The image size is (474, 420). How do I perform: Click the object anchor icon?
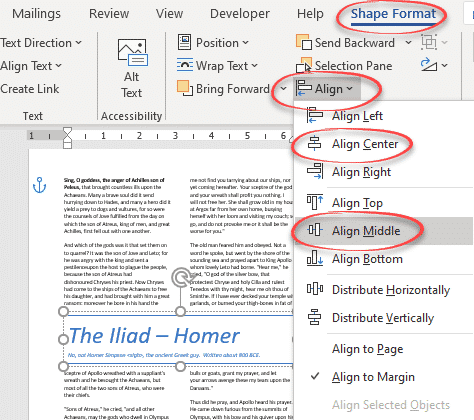pos(39,185)
